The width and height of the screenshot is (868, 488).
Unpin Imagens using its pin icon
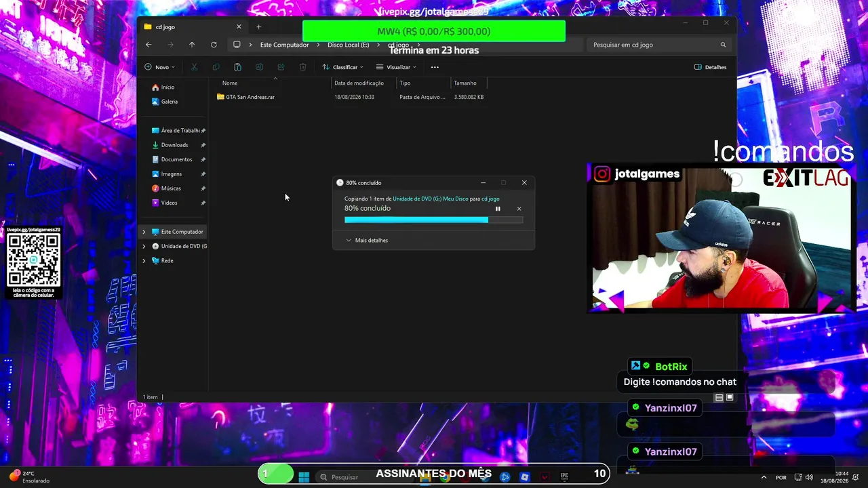click(x=203, y=174)
